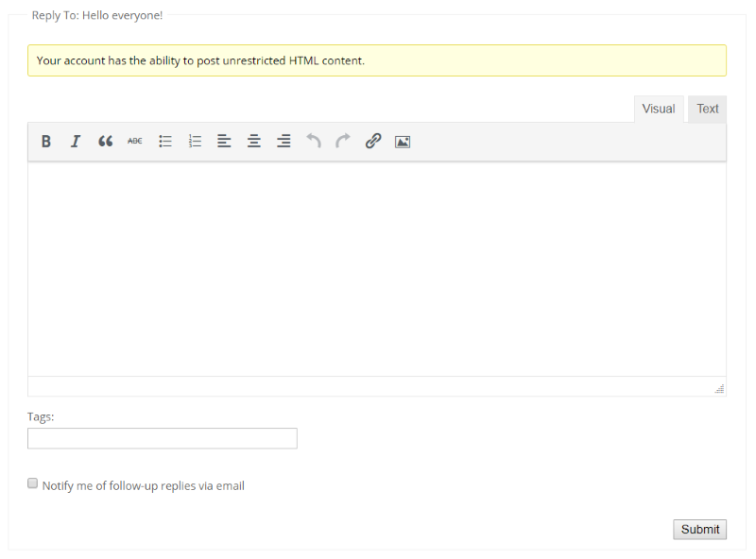Click the 'Tags:' label
The image size is (756, 559).
coord(41,416)
